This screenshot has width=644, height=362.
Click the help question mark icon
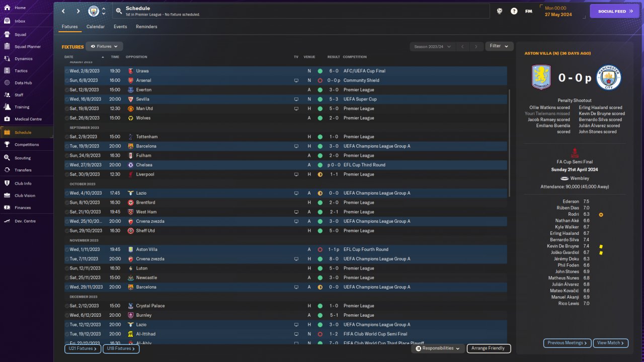click(514, 11)
